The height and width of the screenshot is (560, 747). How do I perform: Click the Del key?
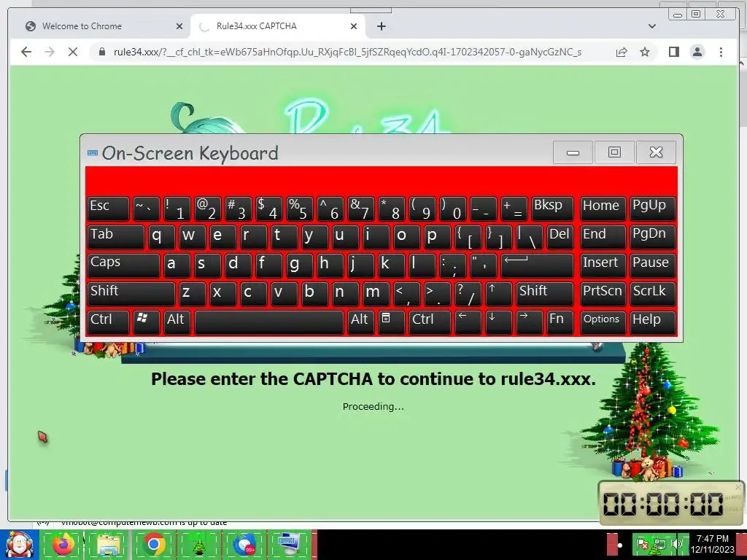tap(560, 237)
